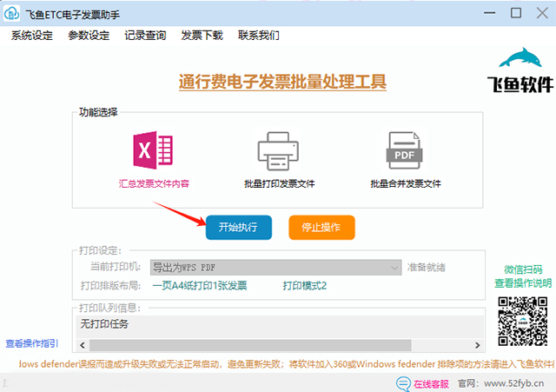Open 查看操作指引 link
This screenshot has height=392, width=556.
coord(32,343)
